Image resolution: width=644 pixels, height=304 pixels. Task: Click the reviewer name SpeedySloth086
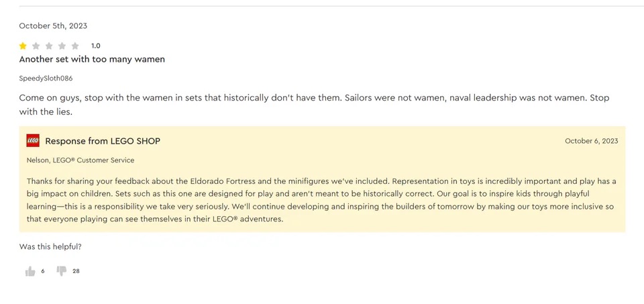pyautogui.click(x=46, y=79)
